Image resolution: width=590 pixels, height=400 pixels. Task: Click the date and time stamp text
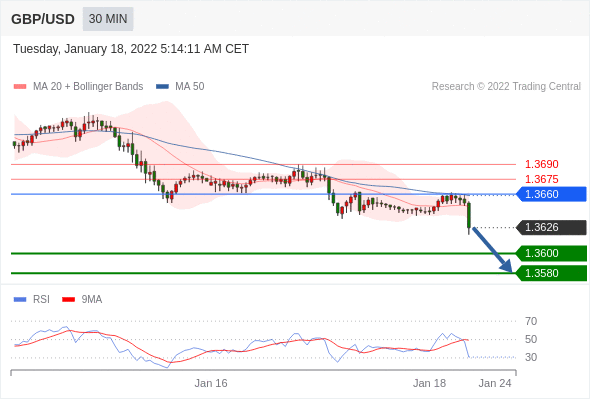click(x=131, y=49)
